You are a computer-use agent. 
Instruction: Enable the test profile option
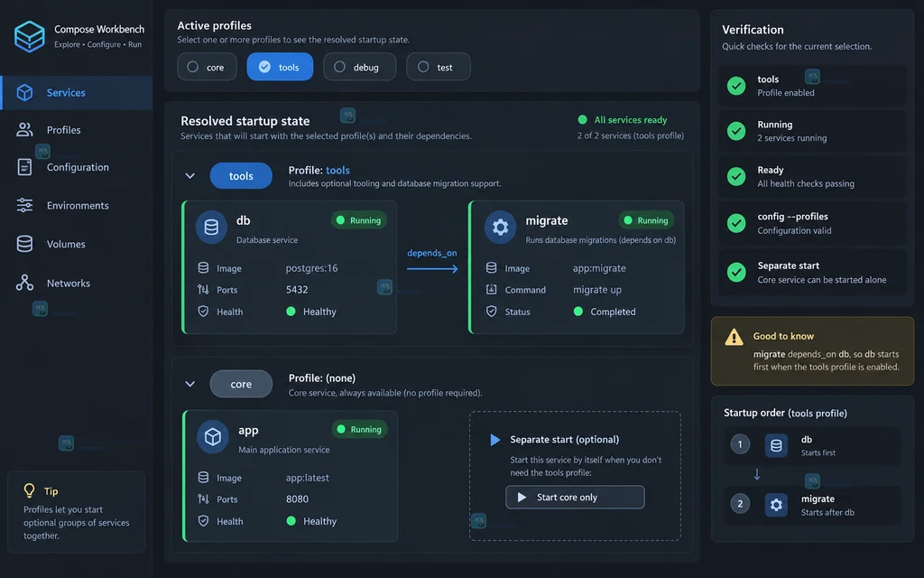(438, 67)
